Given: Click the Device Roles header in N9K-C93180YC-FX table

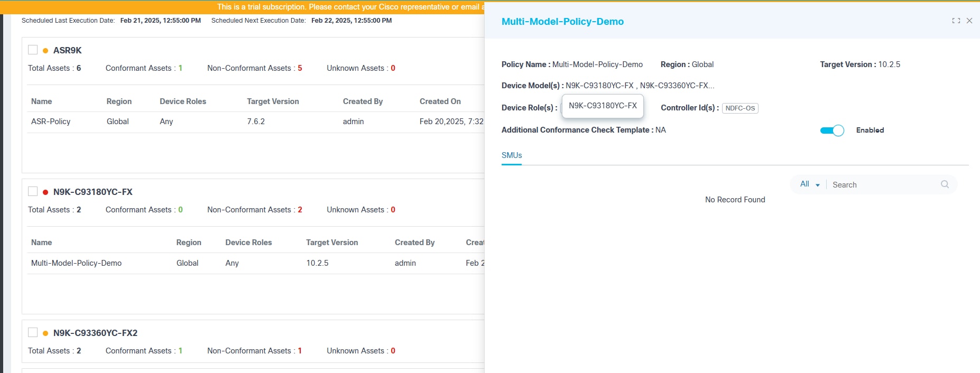Looking at the screenshot, I should (x=248, y=243).
